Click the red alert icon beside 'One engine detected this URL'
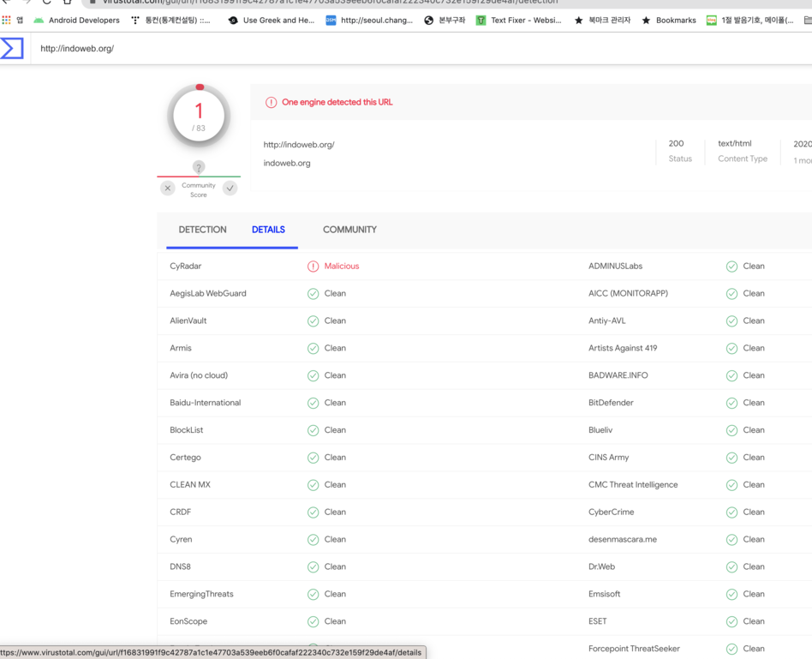Screen dimensions: 812x659 [271, 102]
